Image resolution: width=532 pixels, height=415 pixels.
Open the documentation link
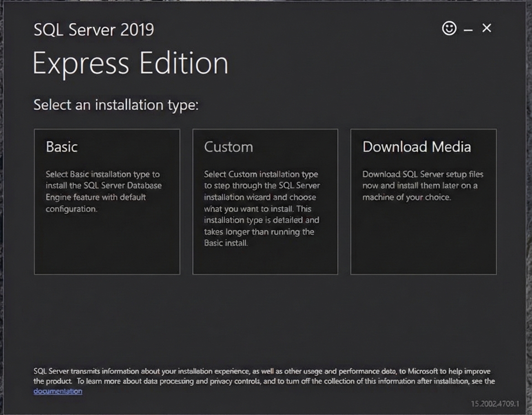pos(58,391)
